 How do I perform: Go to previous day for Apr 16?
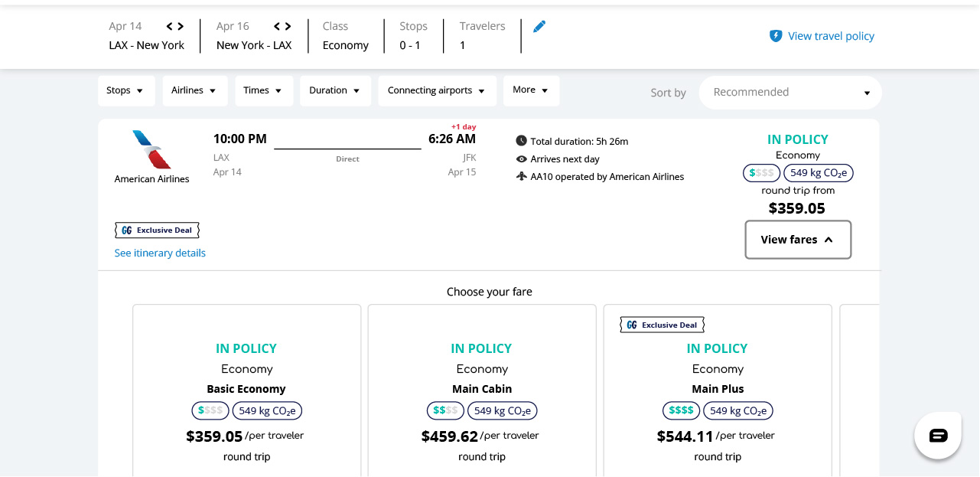[x=277, y=27]
